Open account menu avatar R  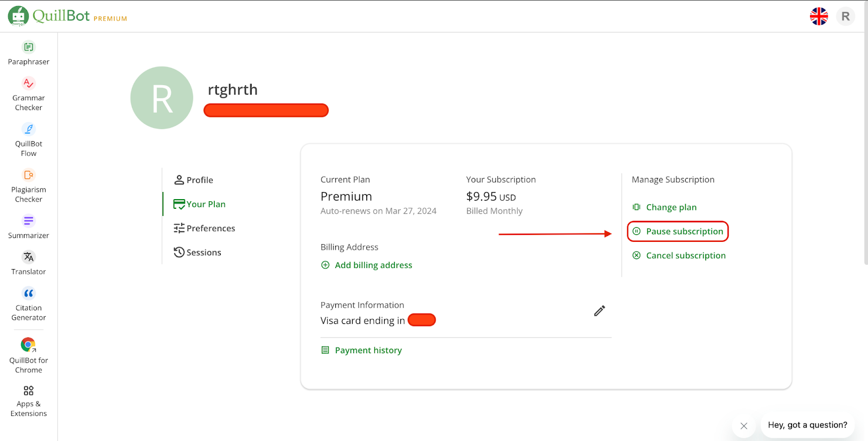point(845,16)
